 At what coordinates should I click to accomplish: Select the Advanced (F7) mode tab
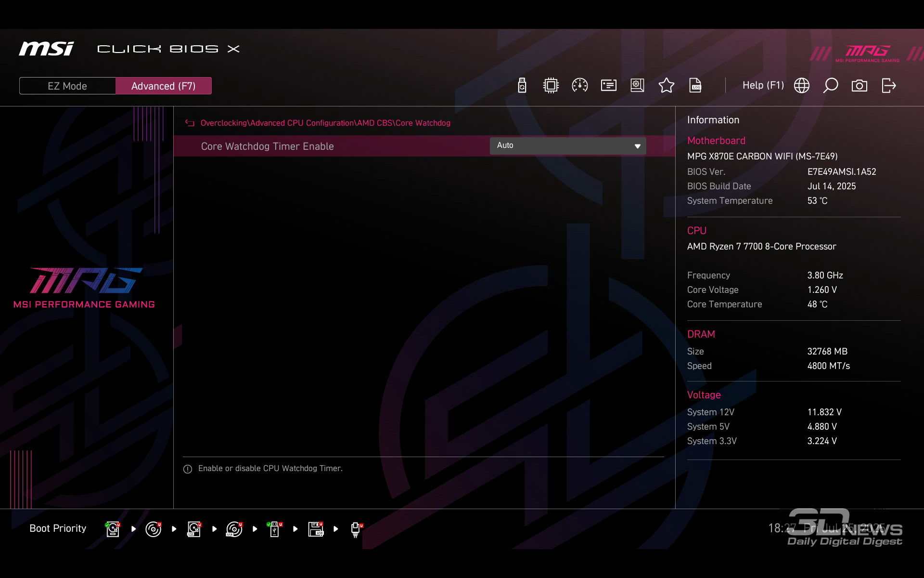pyautogui.click(x=164, y=86)
